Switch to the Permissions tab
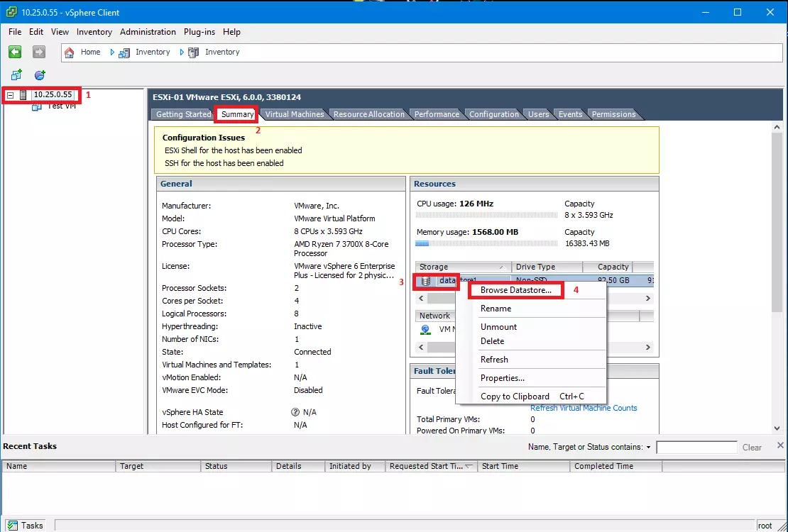 coord(613,114)
